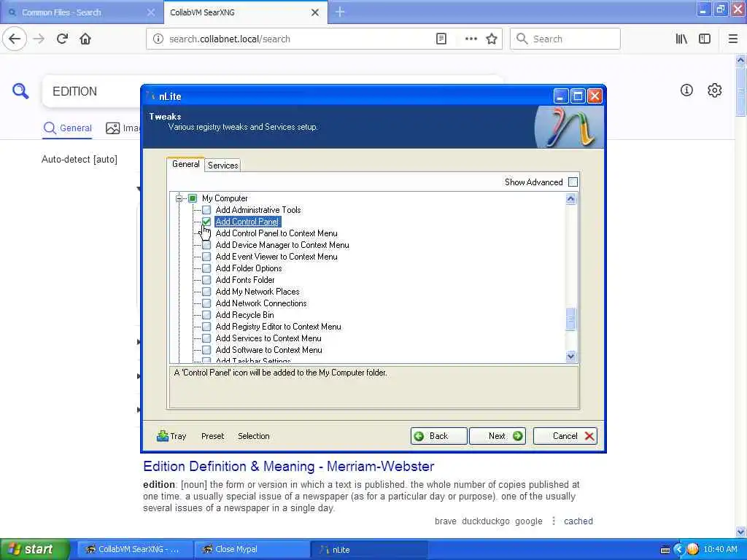This screenshot has height=560, width=747.
Task: Open the browser home icon
Action: tap(85, 39)
